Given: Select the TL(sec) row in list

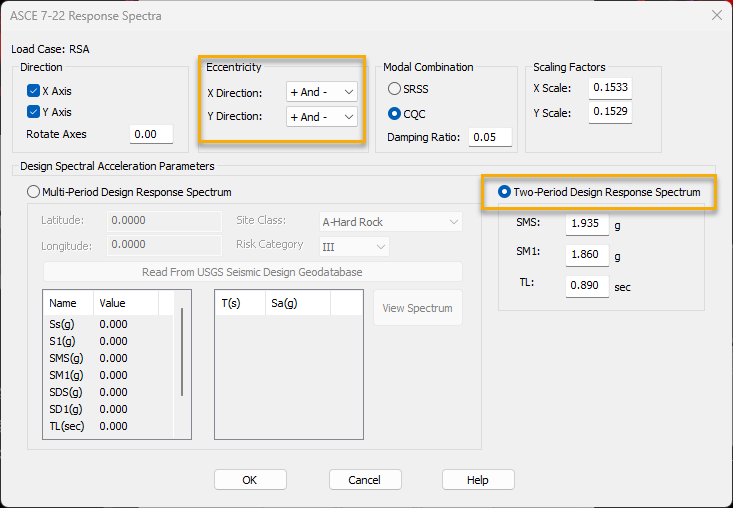Looking at the screenshot, I should pos(108,426).
